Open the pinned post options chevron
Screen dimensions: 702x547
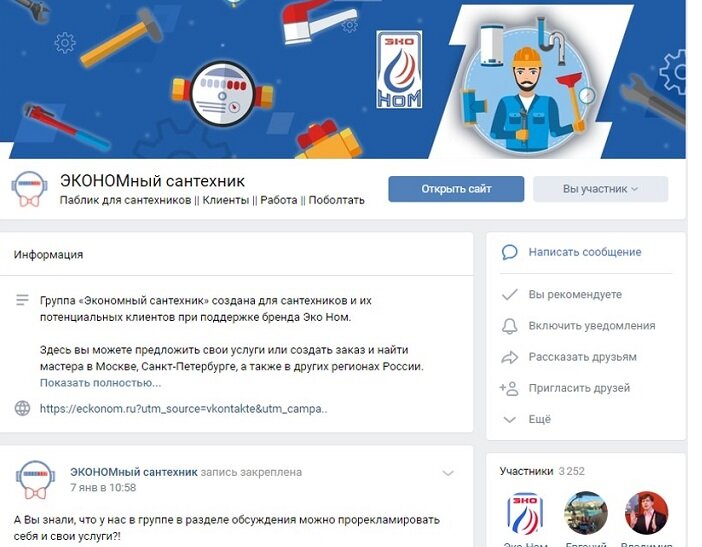click(448, 473)
